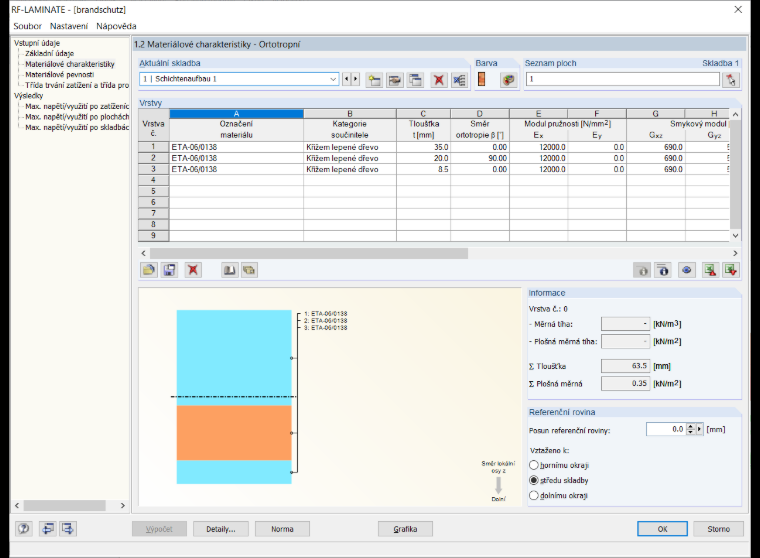The width and height of the screenshot is (760, 558).
Task: Open 'Max. napětí/využití po skladbác' results item
Action: tap(77, 128)
